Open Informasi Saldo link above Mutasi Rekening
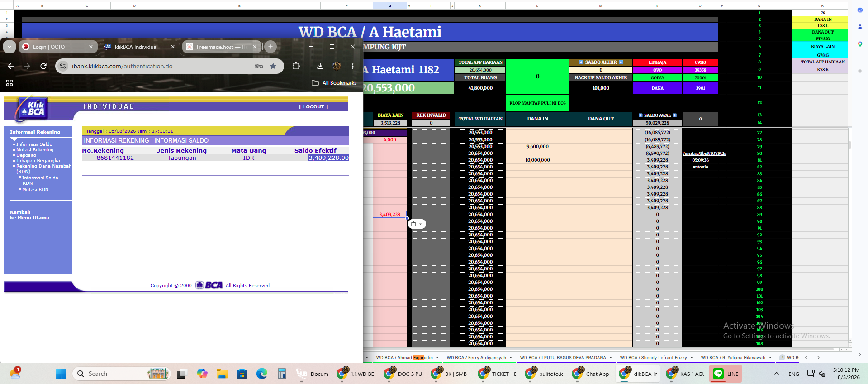 [x=34, y=144]
